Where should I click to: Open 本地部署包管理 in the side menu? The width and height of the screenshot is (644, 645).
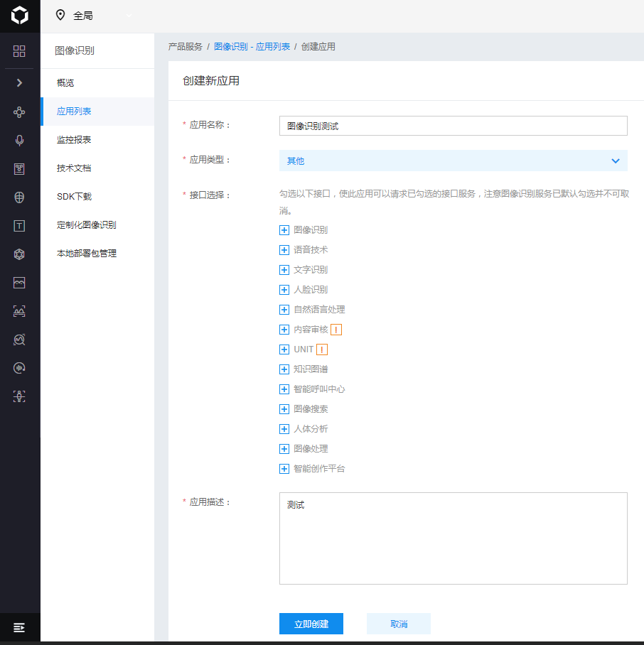point(98,254)
